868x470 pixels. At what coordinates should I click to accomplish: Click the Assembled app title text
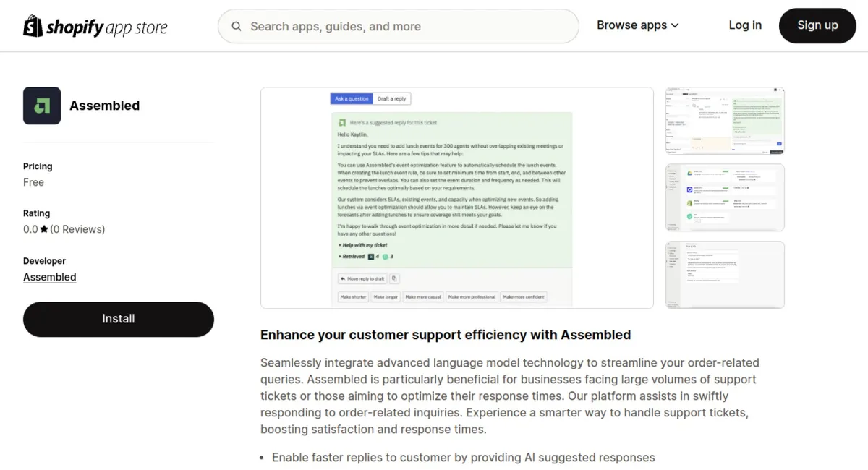pyautogui.click(x=105, y=106)
